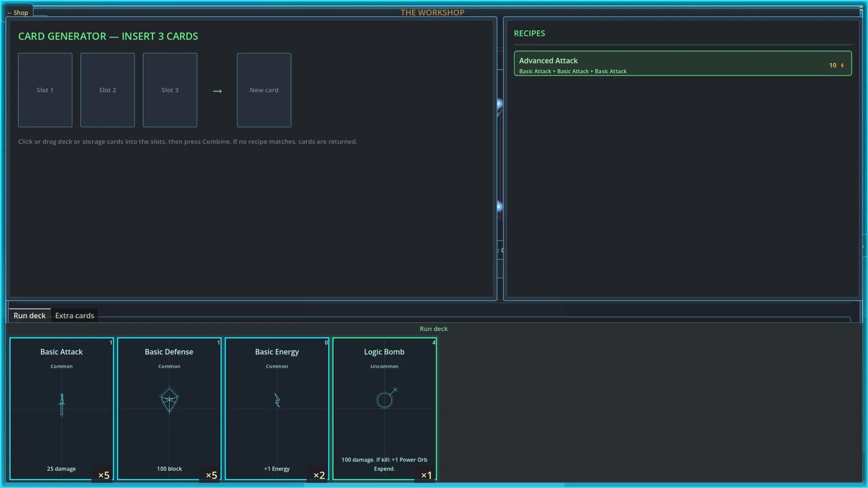Click the Logic Bomb description text

(x=384, y=464)
